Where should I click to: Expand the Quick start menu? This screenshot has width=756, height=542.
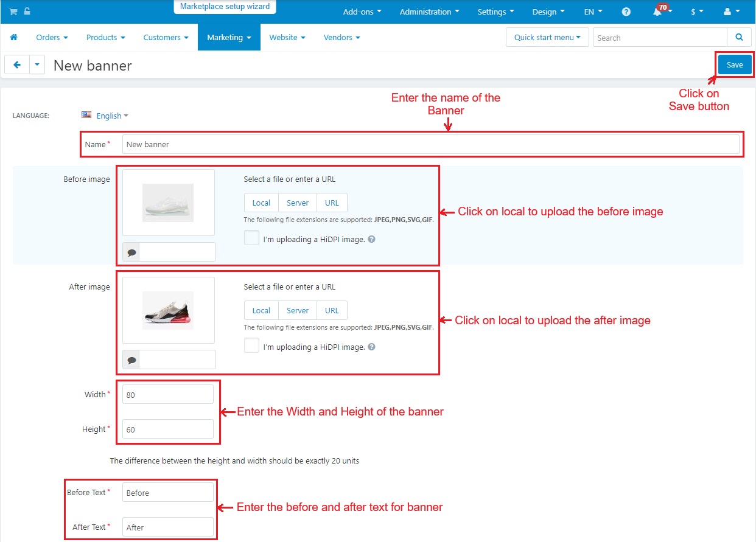547,38
